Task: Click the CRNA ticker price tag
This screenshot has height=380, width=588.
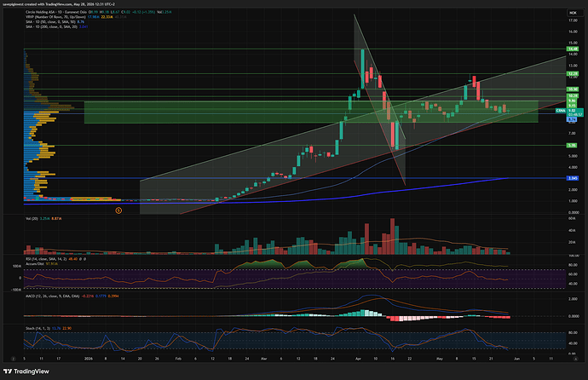Action: click(561, 111)
